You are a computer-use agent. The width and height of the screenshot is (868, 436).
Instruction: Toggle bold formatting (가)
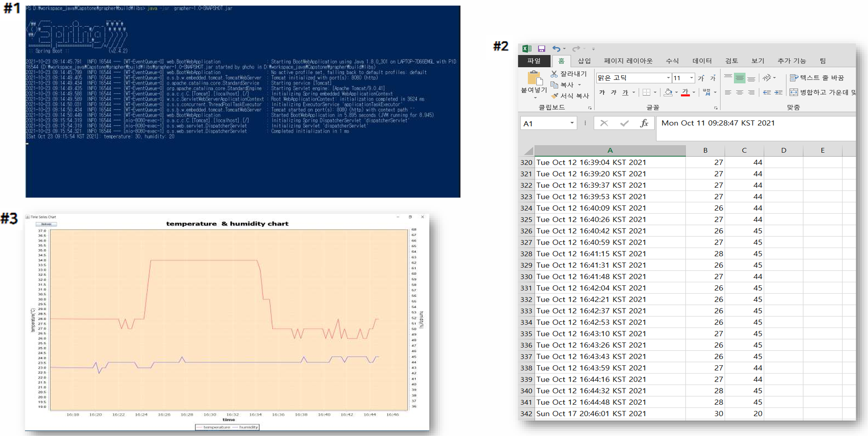[x=602, y=92]
